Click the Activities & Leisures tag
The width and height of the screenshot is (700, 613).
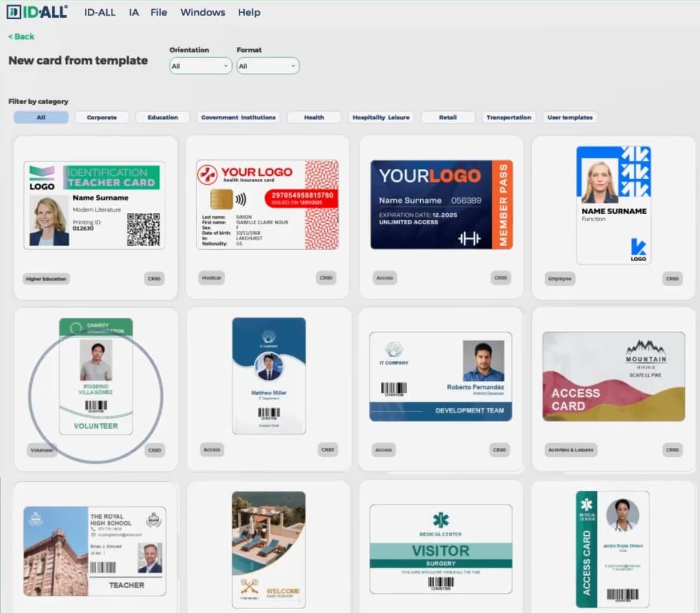pos(571,450)
